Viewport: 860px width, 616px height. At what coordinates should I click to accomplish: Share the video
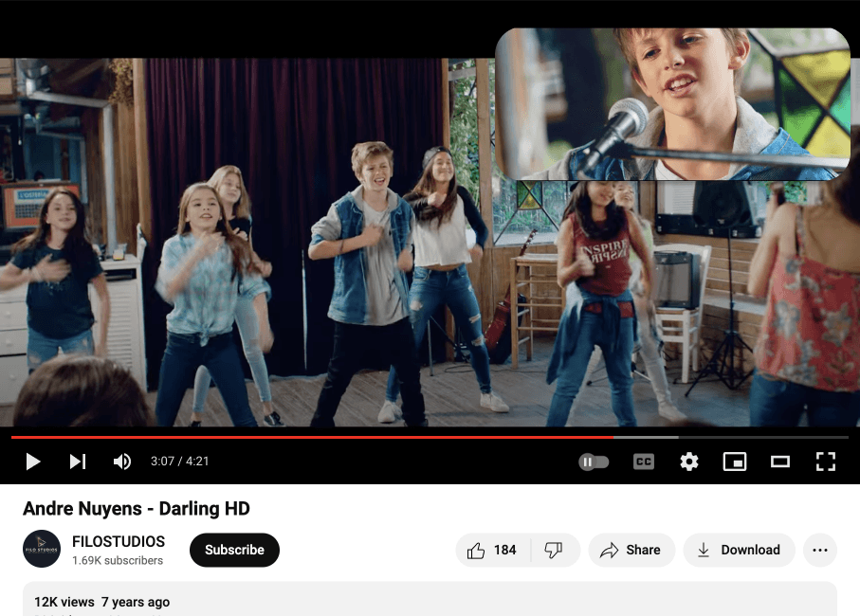click(631, 550)
